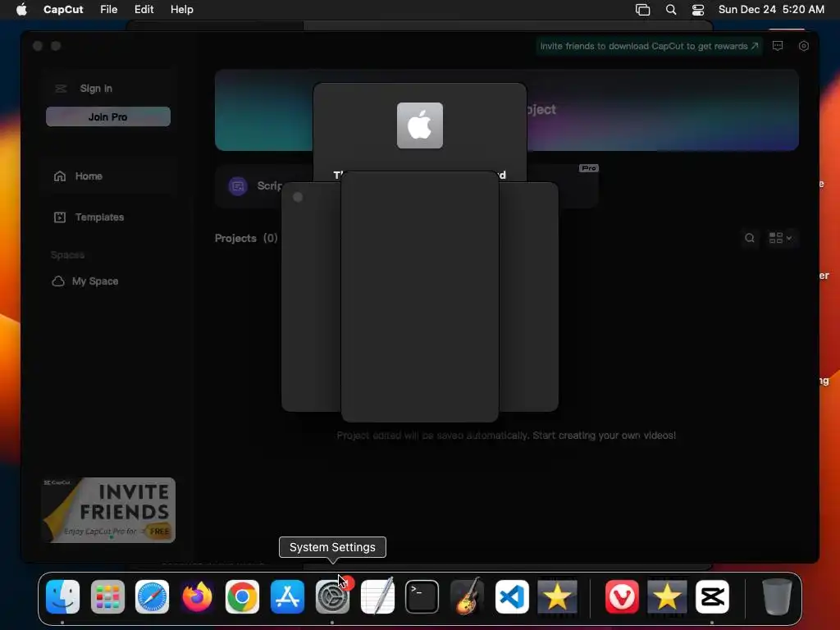The image size is (840, 630).
Task: Launch Firefox from the dock
Action: [197, 596]
